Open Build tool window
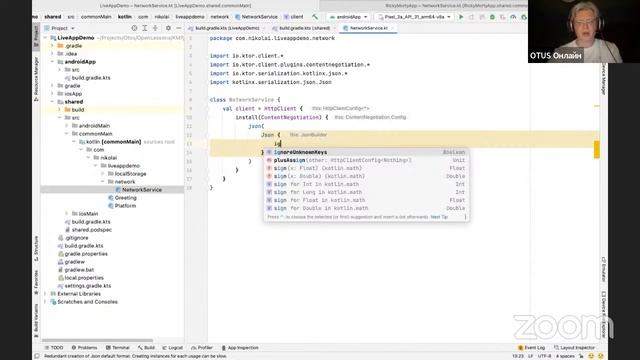This screenshot has width=640, height=360. (x=146, y=348)
